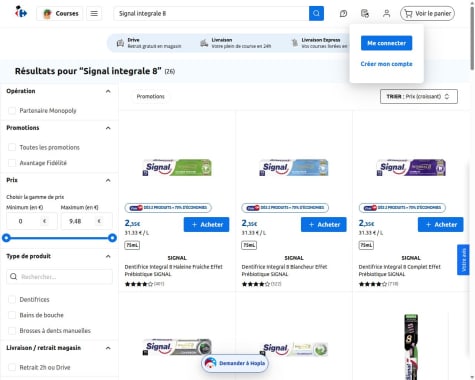The height and width of the screenshot is (380, 475).
Task: Click the Carrefour logo icon
Action: (x=21, y=13)
